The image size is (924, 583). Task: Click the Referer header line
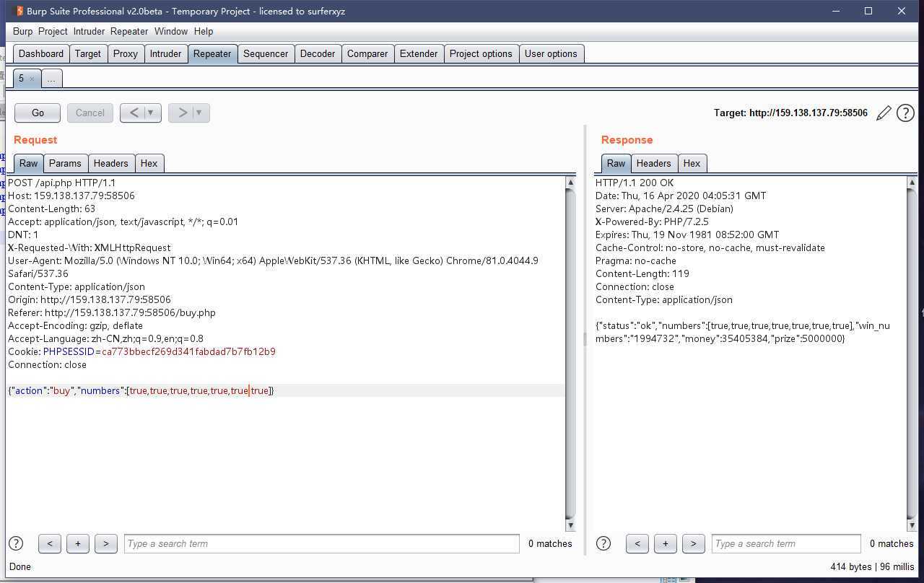[112, 312]
